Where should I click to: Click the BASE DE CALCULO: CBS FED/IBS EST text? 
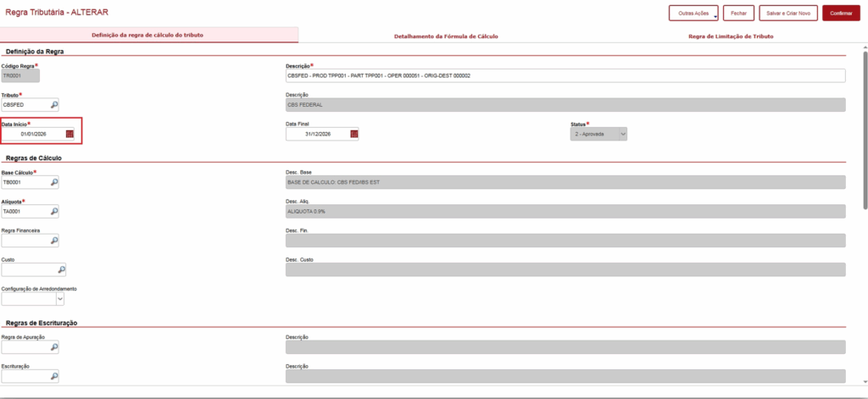pos(333,182)
